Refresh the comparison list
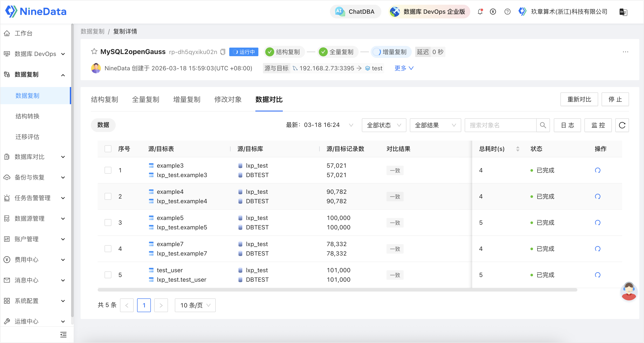The image size is (644, 343). point(622,125)
